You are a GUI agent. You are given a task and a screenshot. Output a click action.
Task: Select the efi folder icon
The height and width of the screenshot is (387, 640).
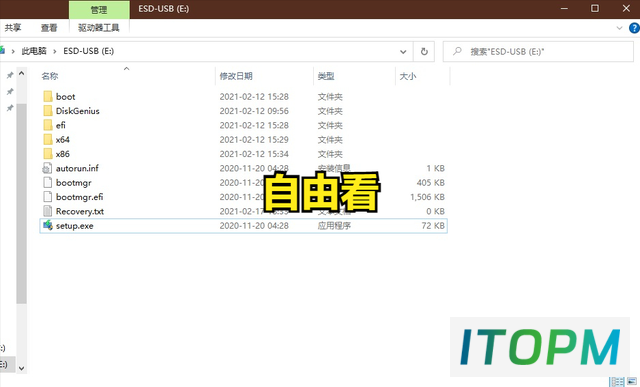pyautogui.click(x=48, y=125)
